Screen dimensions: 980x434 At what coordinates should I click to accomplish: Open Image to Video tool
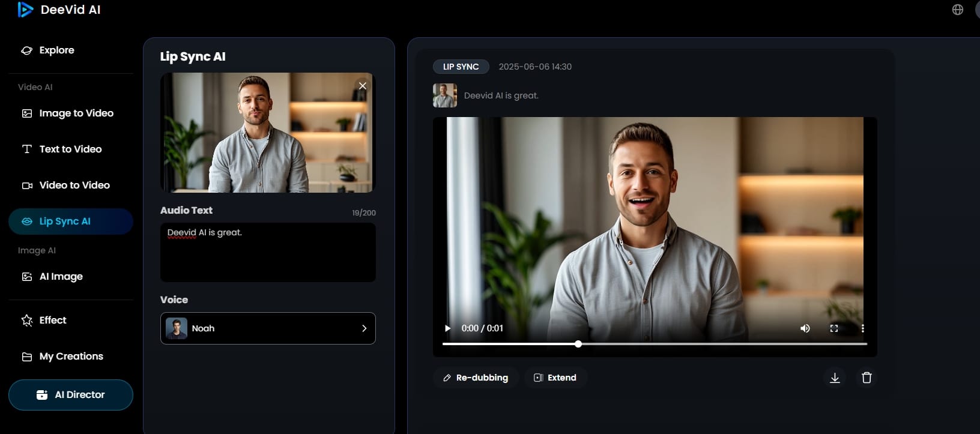tap(68, 113)
